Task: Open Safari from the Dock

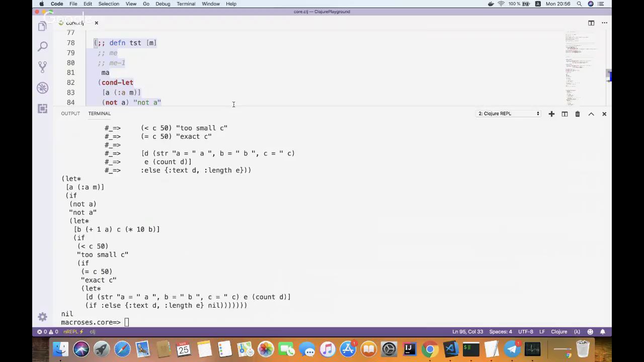Action: [122, 348]
